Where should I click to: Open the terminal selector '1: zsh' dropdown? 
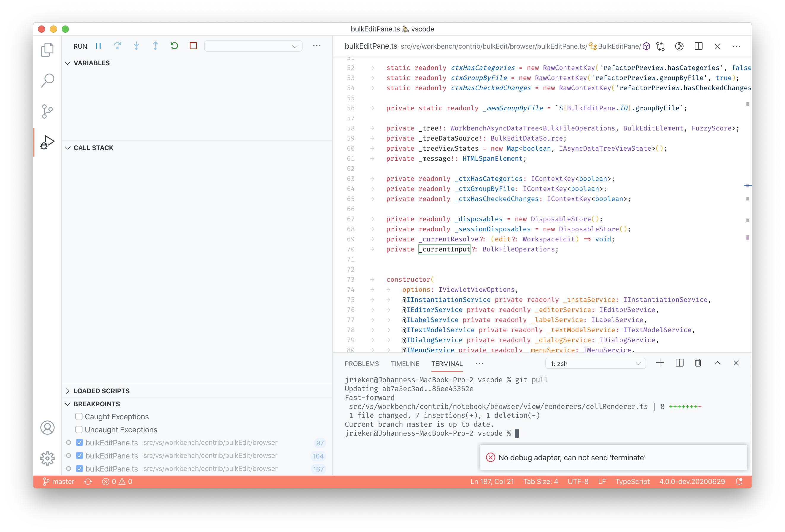point(595,364)
